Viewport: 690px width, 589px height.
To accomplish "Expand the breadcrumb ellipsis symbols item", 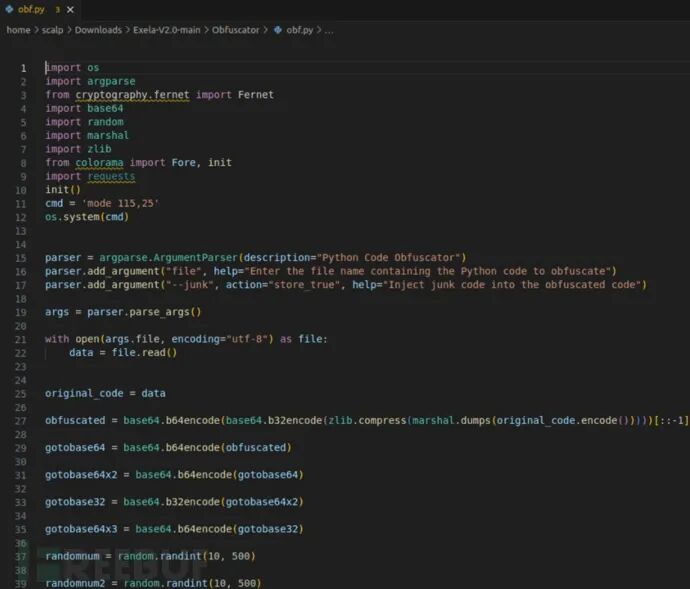I will [x=329, y=31].
